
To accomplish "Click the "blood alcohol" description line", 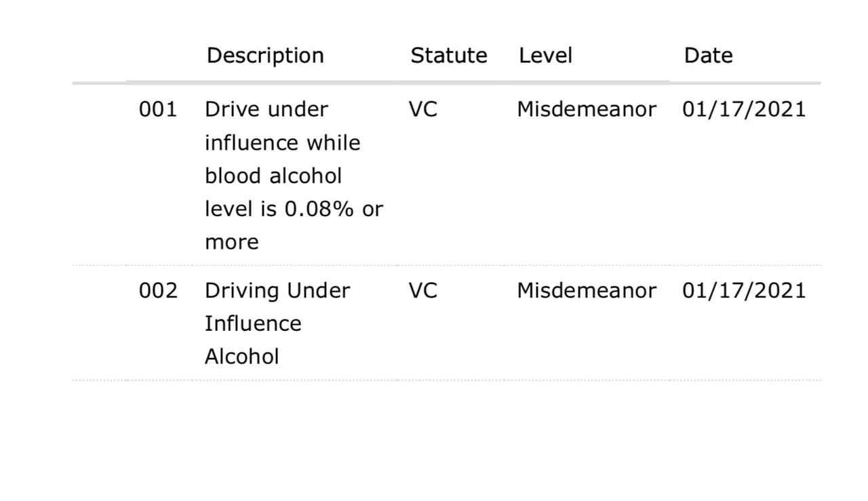I will 273,176.
